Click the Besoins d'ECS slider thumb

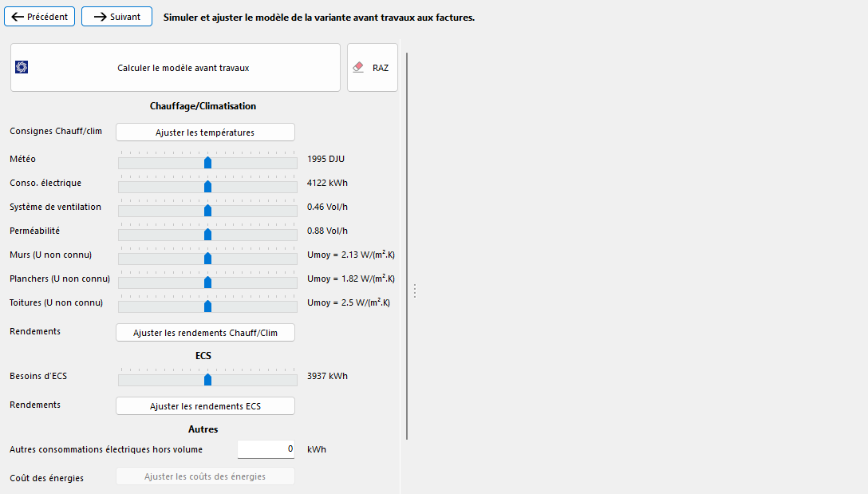tap(207, 380)
